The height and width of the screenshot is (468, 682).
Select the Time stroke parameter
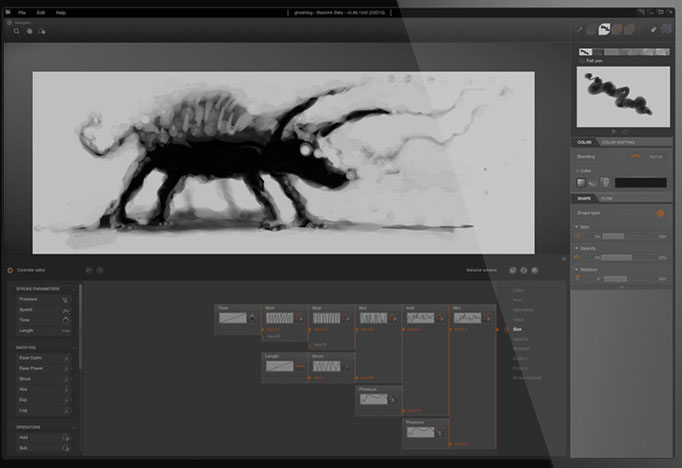pyautogui.click(x=43, y=320)
